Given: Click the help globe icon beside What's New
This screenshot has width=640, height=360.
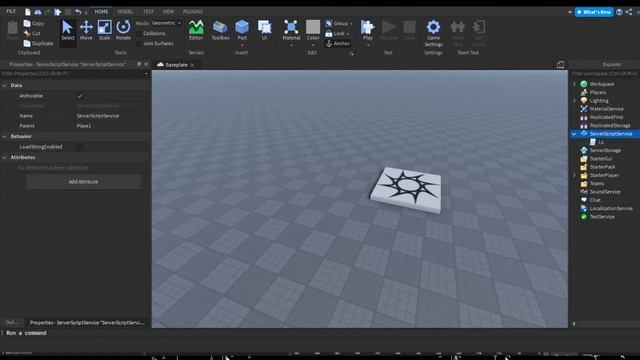Looking at the screenshot, I should point(619,12).
